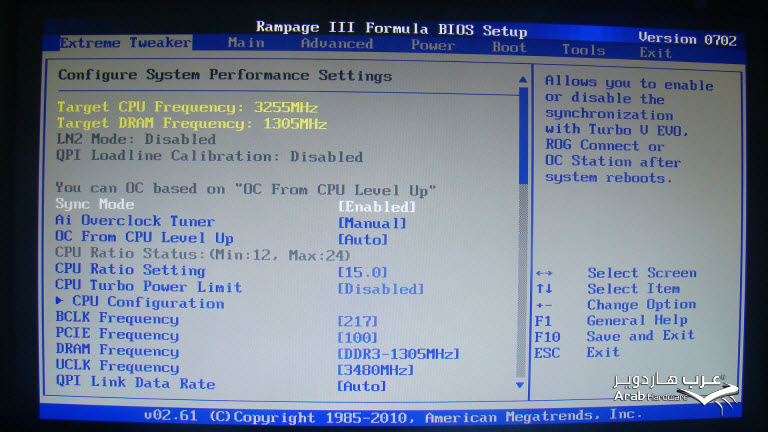This screenshot has width=768, height=432.
Task: Select the Ai Overclock Tuner label
Action: click(x=135, y=220)
